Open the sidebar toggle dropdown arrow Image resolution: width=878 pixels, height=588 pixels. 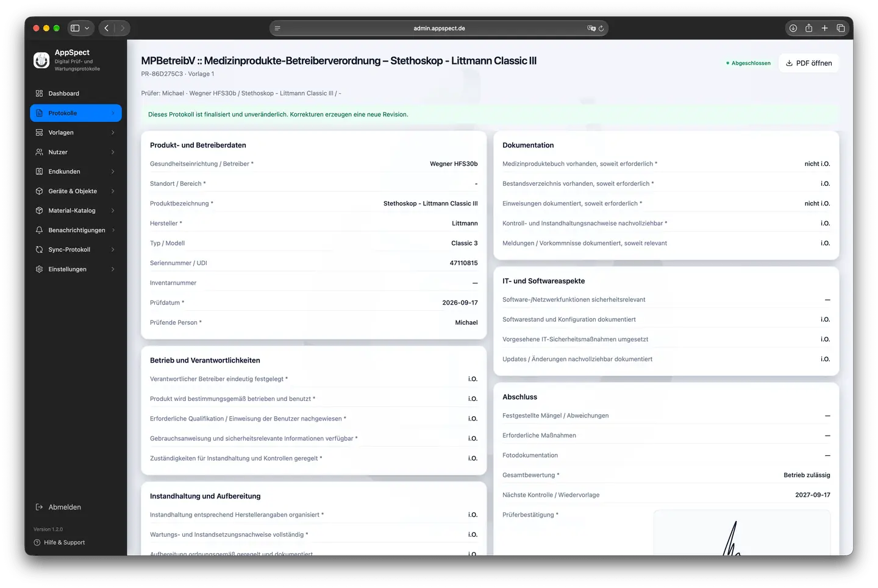(x=87, y=28)
